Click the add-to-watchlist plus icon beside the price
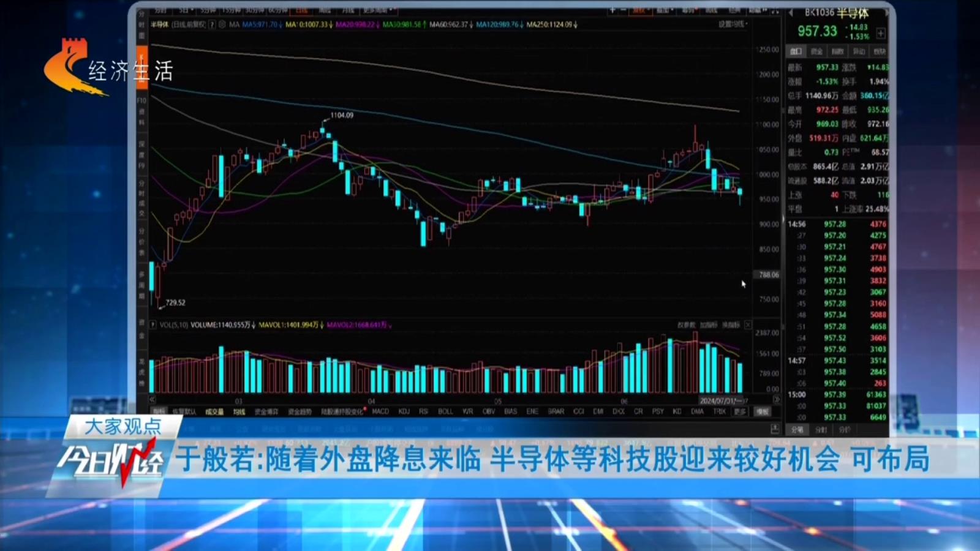The width and height of the screenshot is (980, 551). click(x=881, y=33)
